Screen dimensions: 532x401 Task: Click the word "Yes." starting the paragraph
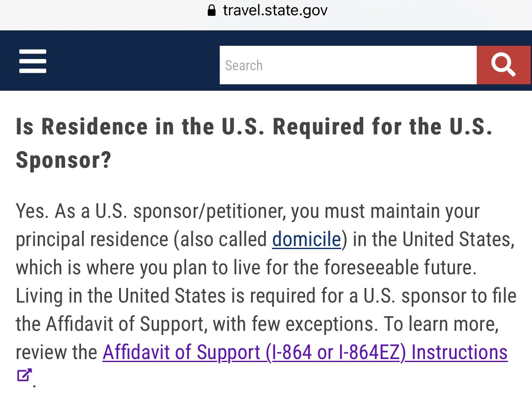coord(32,211)
